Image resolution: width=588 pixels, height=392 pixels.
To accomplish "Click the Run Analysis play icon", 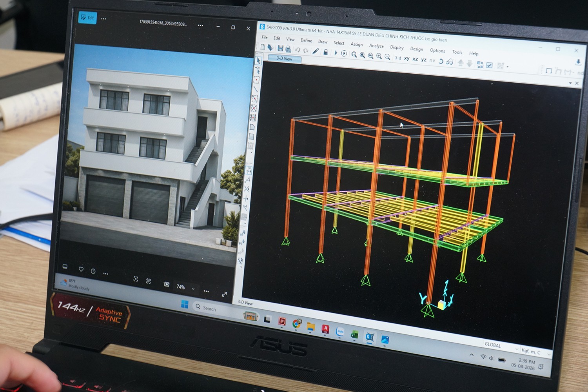I will click(x=336, y=53).
